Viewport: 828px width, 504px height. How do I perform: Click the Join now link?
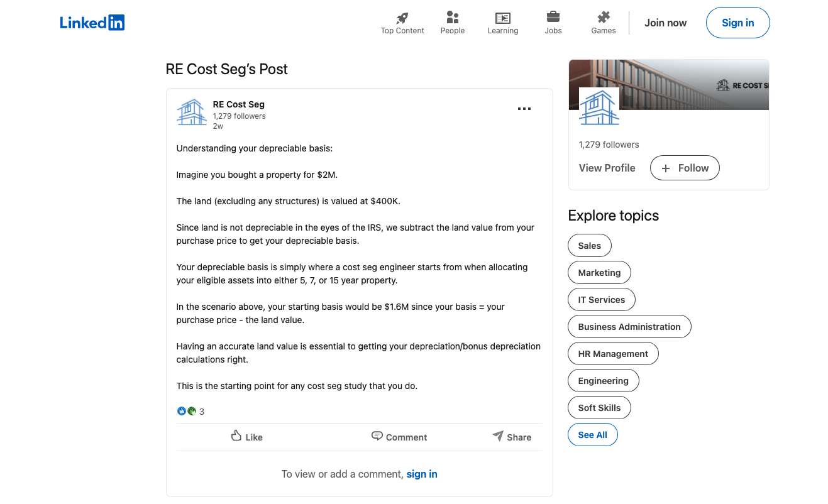666,23
